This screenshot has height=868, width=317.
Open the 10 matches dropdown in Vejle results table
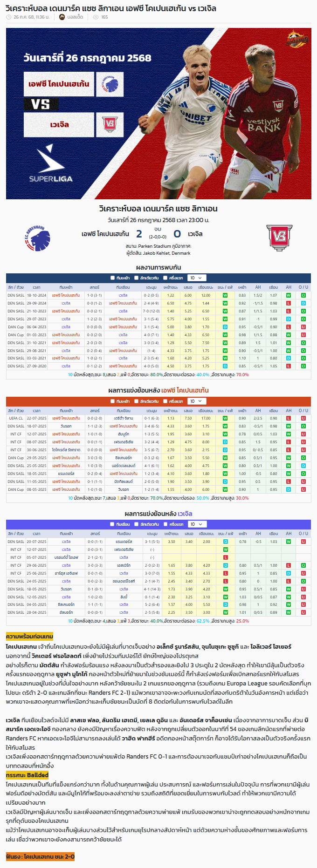click(197, 524)
